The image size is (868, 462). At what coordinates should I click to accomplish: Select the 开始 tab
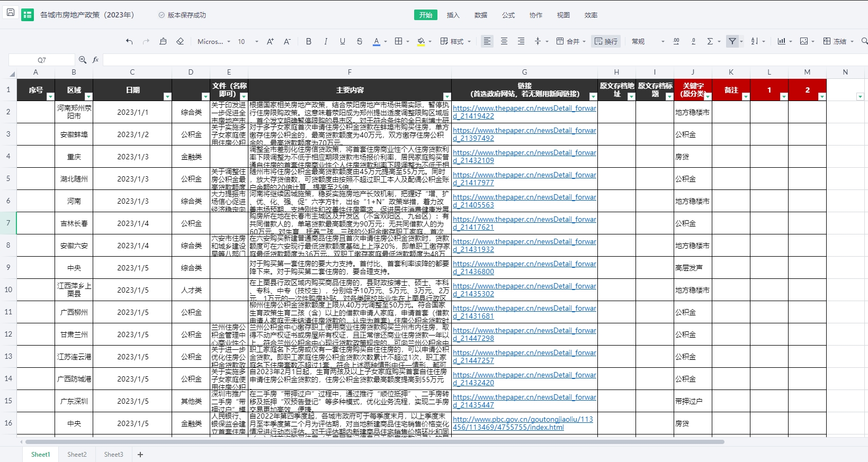point(426,15)
